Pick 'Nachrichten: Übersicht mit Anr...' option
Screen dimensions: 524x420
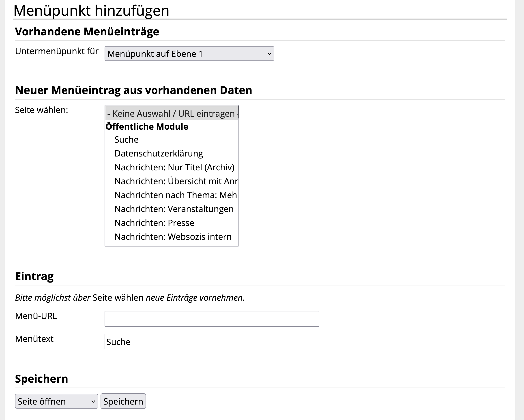click(176, 181)
